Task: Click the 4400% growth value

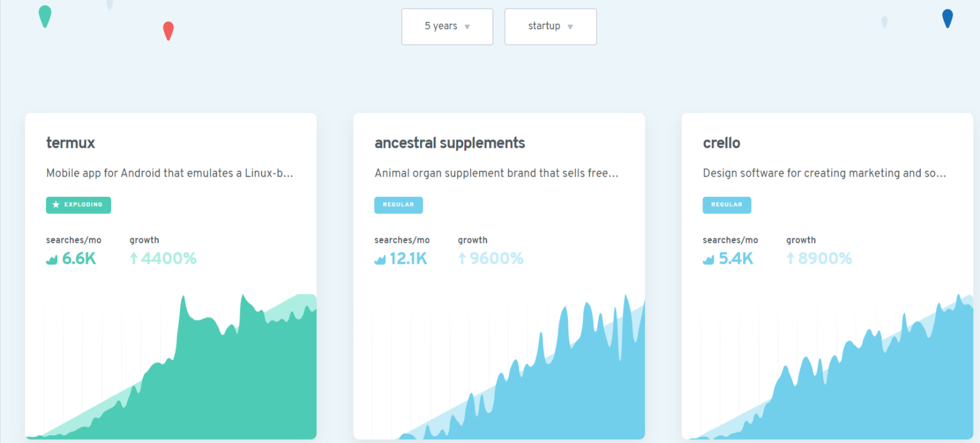Action: click(x=168, y=259)
